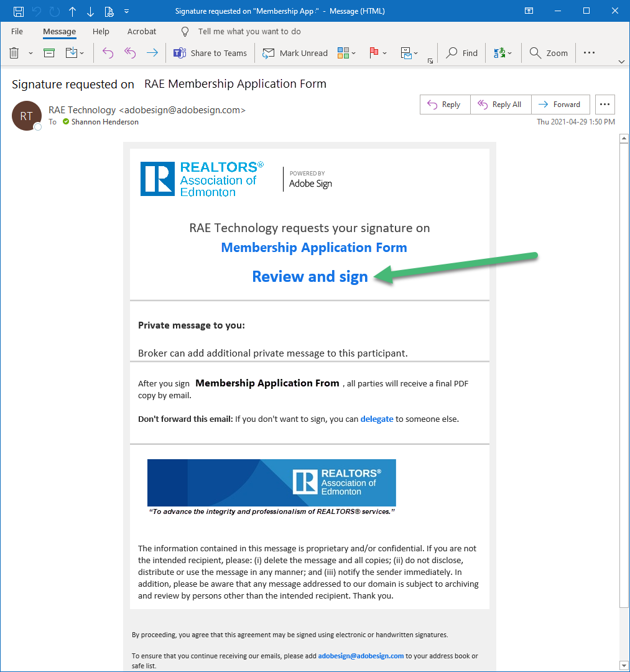Screen dimensions: 630x672
Task: Click the REALTORS Association of Edmonton logo
Action: click(202, 179)
